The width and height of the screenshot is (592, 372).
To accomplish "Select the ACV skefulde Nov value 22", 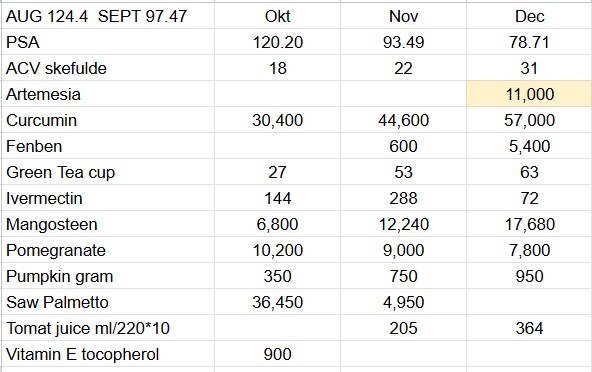I will [403, 68].
